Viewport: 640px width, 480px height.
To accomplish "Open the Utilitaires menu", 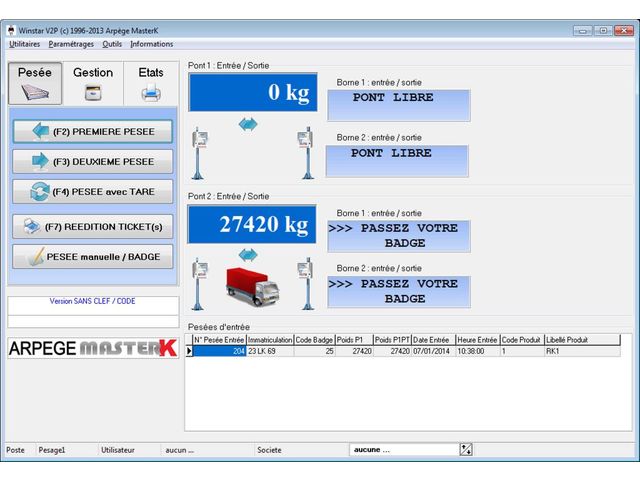I will point(25,44).
